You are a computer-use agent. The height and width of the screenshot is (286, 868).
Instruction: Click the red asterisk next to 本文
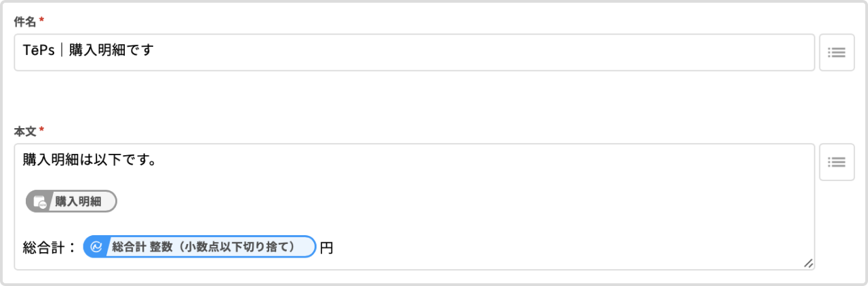pos(41,130)
